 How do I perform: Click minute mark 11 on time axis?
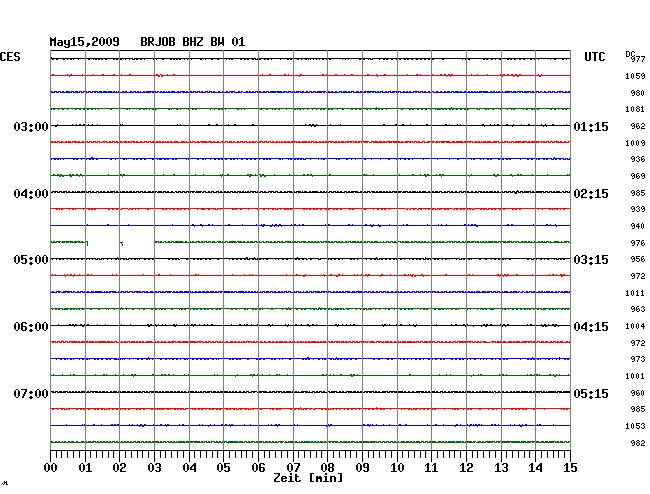(x=431, y=467)
